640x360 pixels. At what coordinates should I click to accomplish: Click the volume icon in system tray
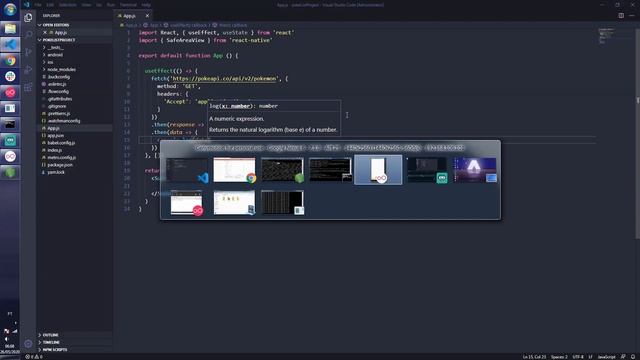point(6,339)
